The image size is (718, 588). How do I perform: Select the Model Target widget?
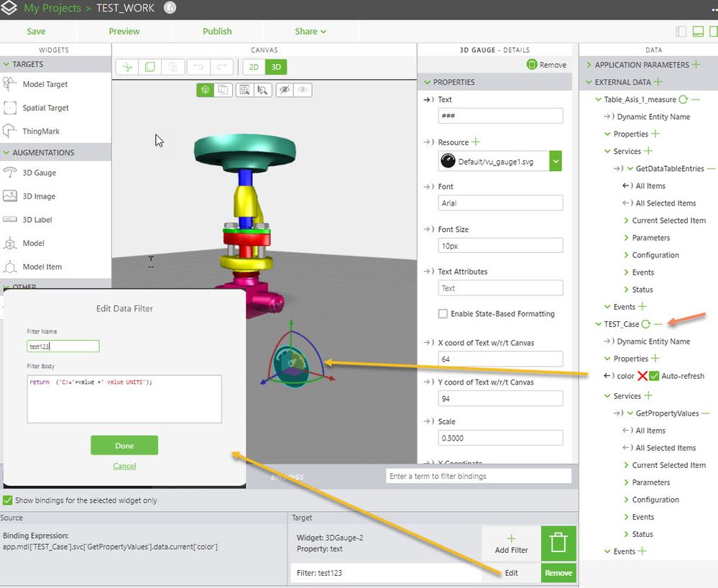(45, 84)
